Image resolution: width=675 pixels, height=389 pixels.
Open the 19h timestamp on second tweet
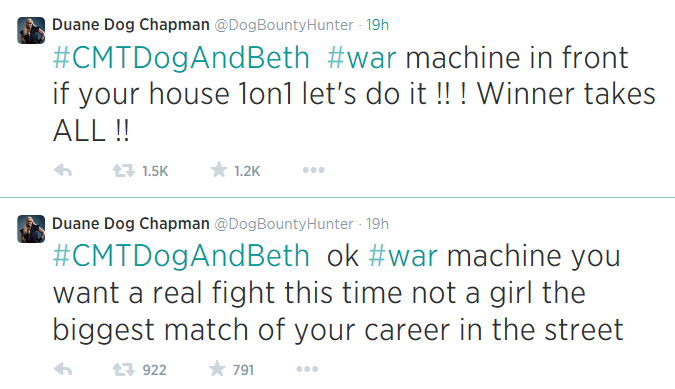[x=378, y=224]
